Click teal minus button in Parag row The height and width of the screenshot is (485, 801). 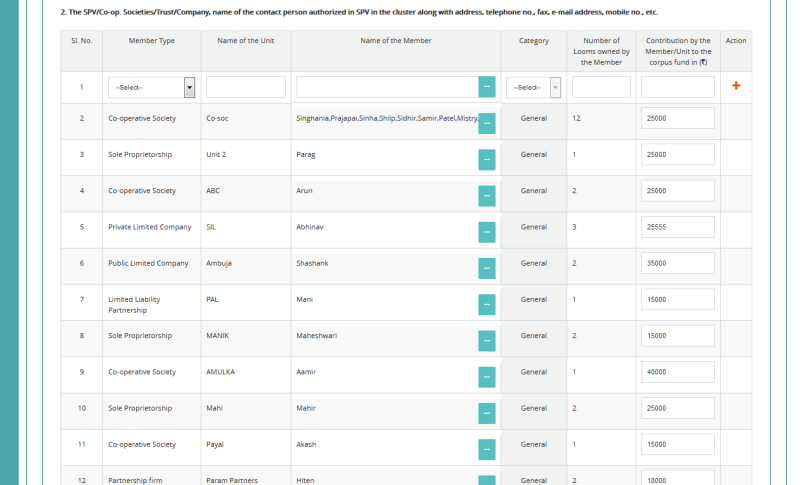(487, 160)
